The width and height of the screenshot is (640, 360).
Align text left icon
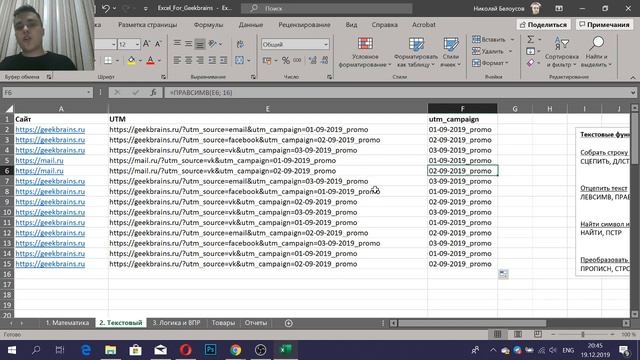click(177, 60)
